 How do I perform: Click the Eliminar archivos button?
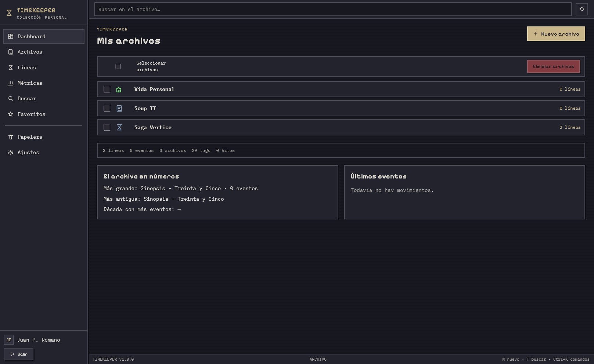coord(553,66)
